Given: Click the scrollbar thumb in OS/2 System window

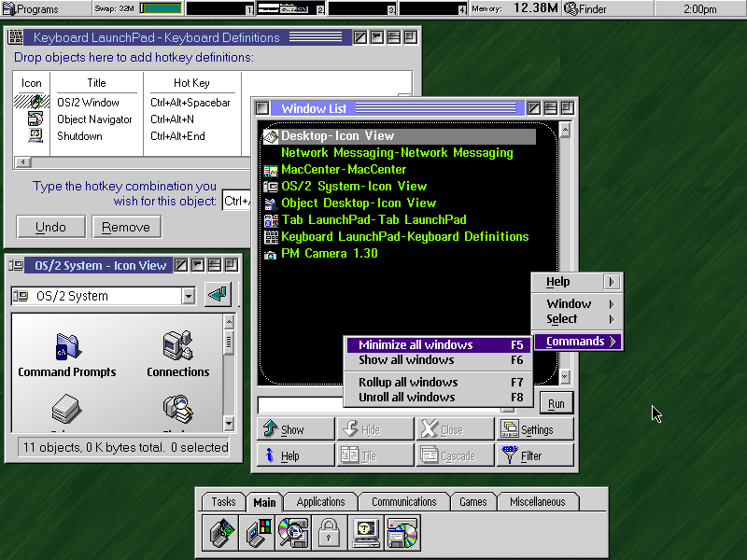Looking at the screenshot, I should [x=229, y=341].
